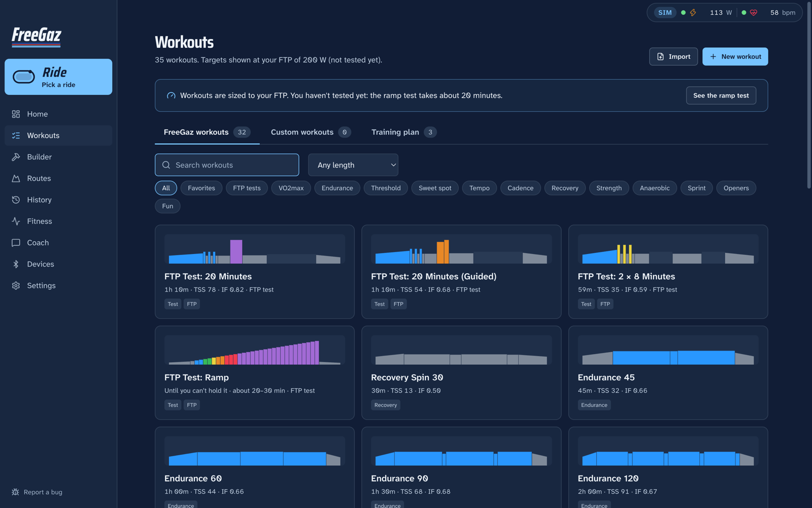Open Endurance 60 workout title
The image size is (812, 508).
(193, 479)
